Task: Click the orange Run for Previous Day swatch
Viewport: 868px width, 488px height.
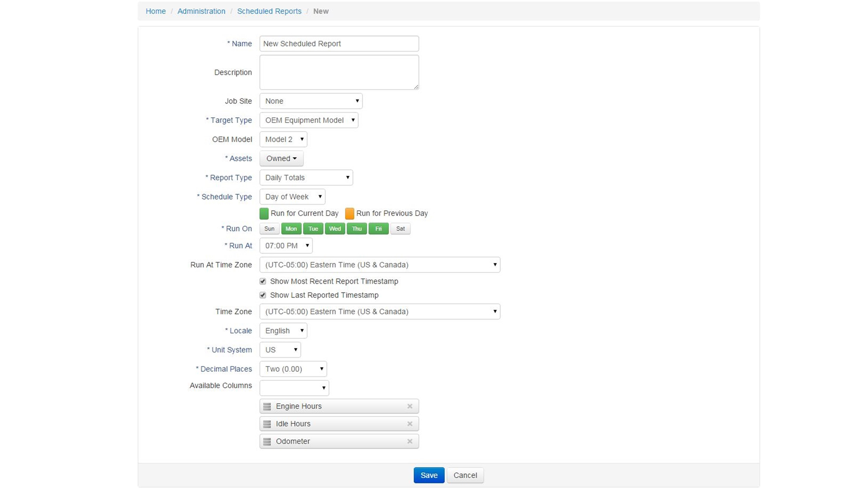Action: [x=349, y=213]
